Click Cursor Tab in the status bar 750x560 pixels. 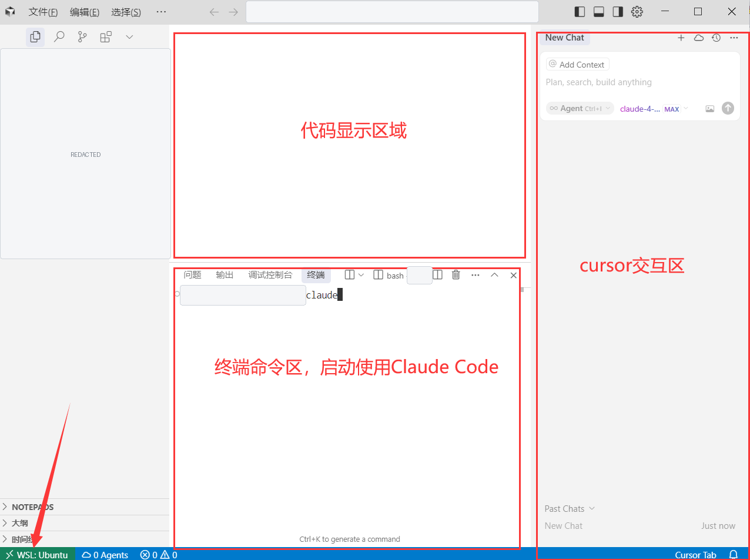pos(695,555)
